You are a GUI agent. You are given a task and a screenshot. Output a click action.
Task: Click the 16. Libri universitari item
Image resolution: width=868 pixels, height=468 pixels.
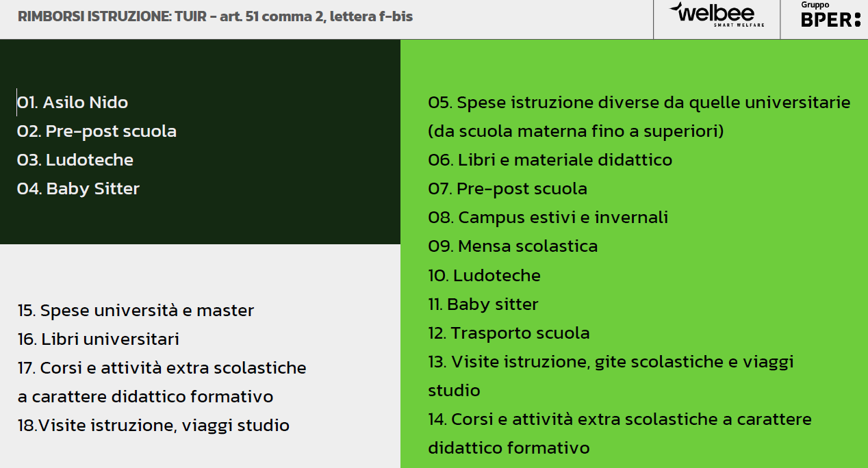99,339
